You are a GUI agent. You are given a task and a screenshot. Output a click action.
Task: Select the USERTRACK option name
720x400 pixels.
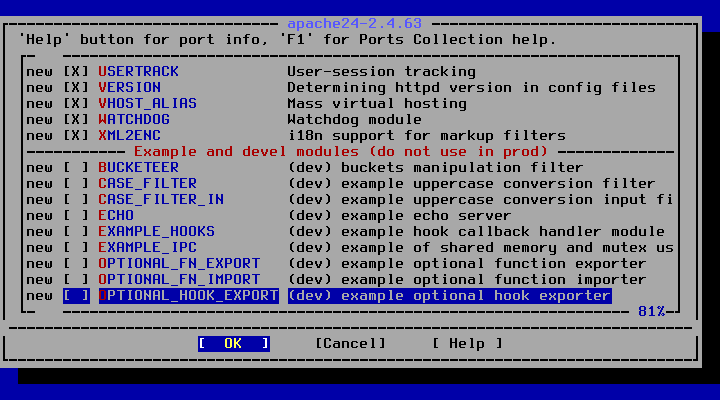[139, 72]
